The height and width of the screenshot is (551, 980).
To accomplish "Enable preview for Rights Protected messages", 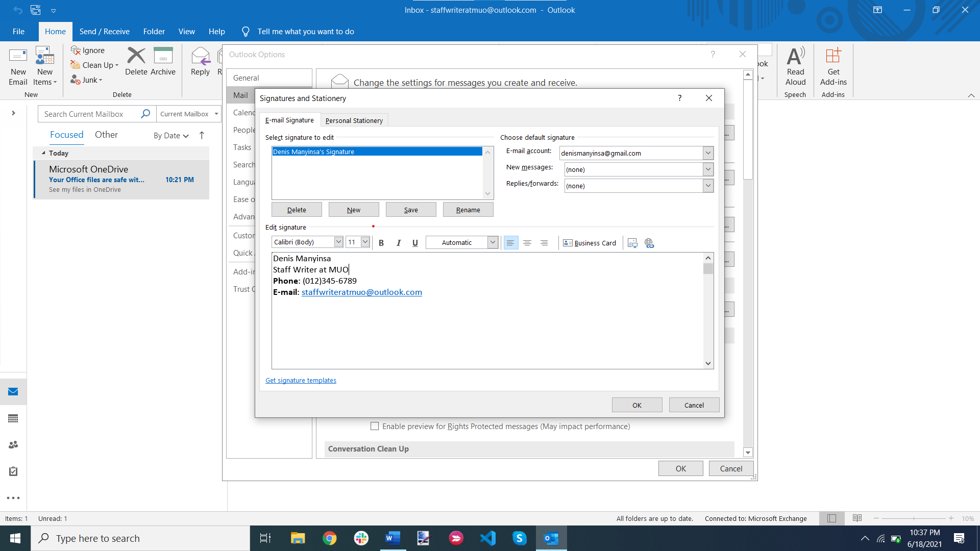I will coord(374,426).
